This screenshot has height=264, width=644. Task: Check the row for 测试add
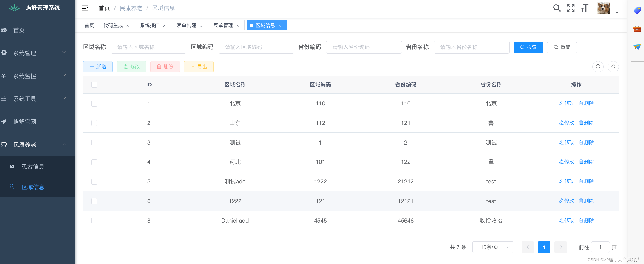tap(94, 182)
